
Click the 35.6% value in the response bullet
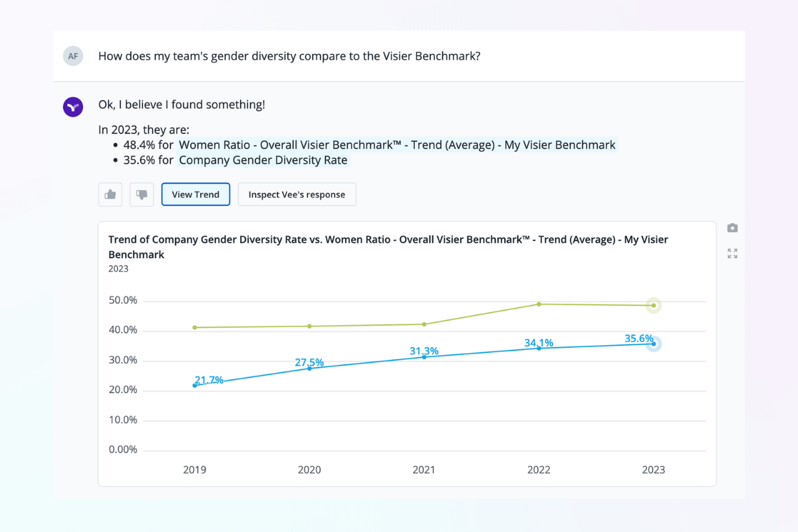pos(140,160)
